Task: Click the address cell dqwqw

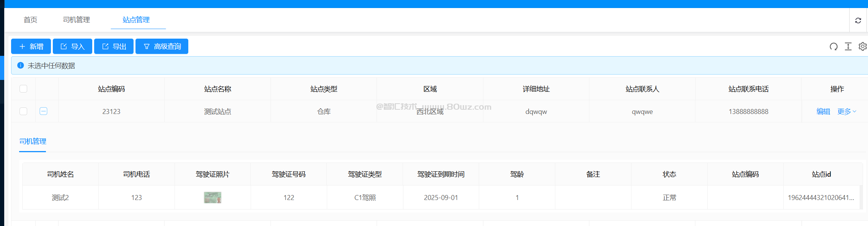Action: point(536,112)
